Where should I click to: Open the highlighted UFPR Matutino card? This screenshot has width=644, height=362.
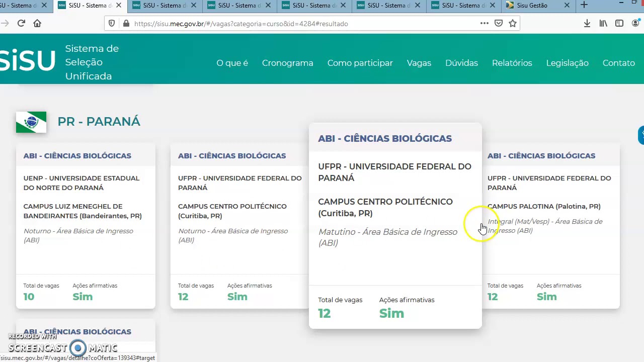pos(395,226)
